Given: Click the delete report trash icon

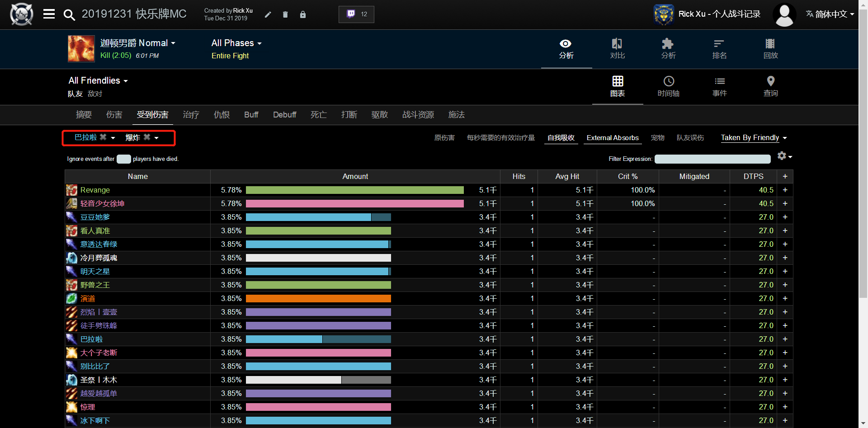Looking at the screenshot, I should pyautogui.click(x=285, y=14).
